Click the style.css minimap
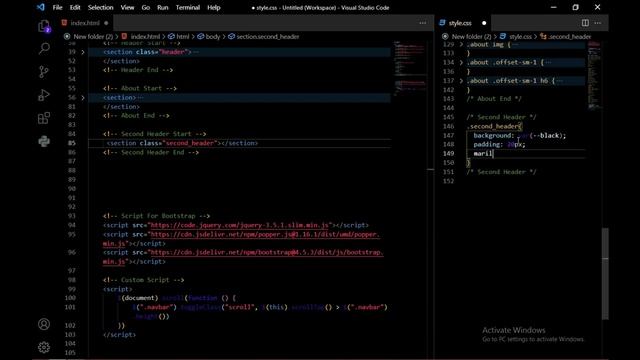The image size is (640, 360). [594, 76]
